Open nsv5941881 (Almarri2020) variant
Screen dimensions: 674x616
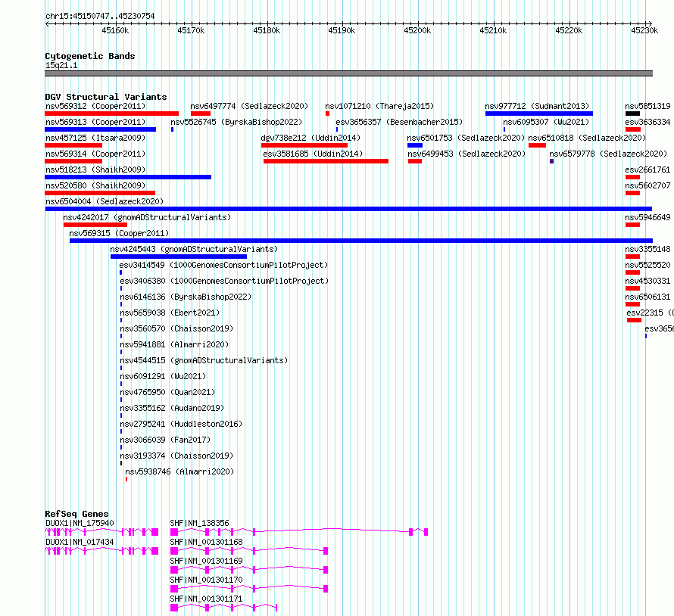174,344
